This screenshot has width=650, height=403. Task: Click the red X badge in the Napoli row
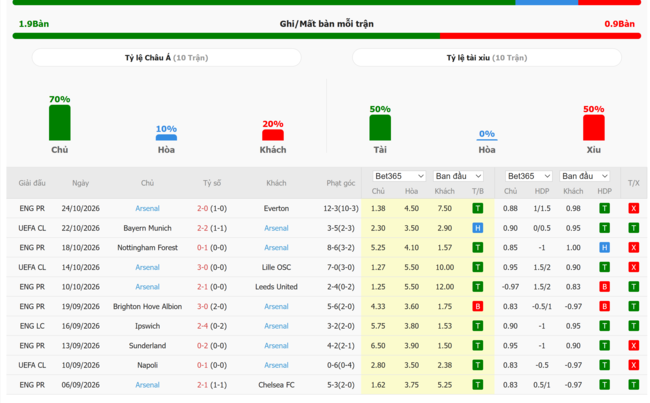click(633, 365)
